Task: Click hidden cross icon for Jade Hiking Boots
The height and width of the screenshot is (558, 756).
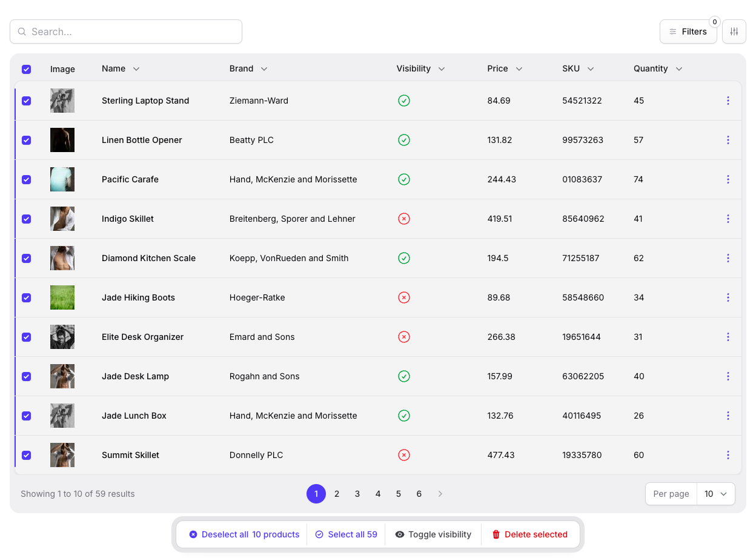Action: click(404, 297)
